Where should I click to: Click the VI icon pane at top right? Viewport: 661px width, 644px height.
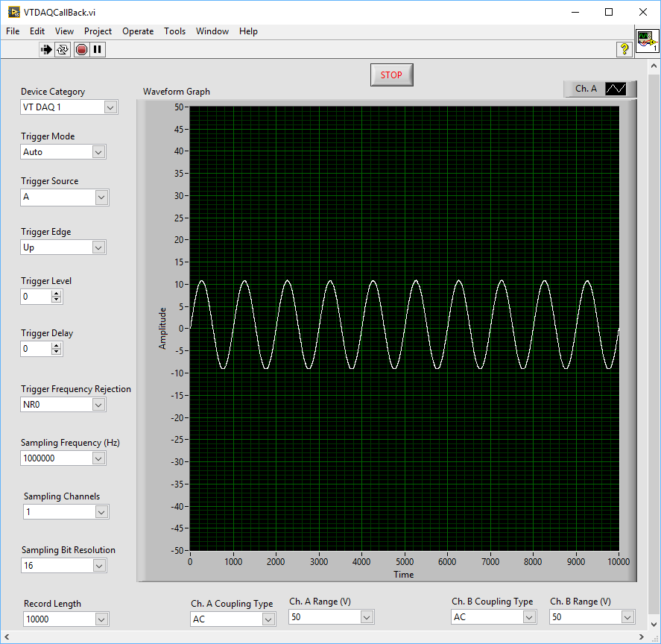coord(647,41)
